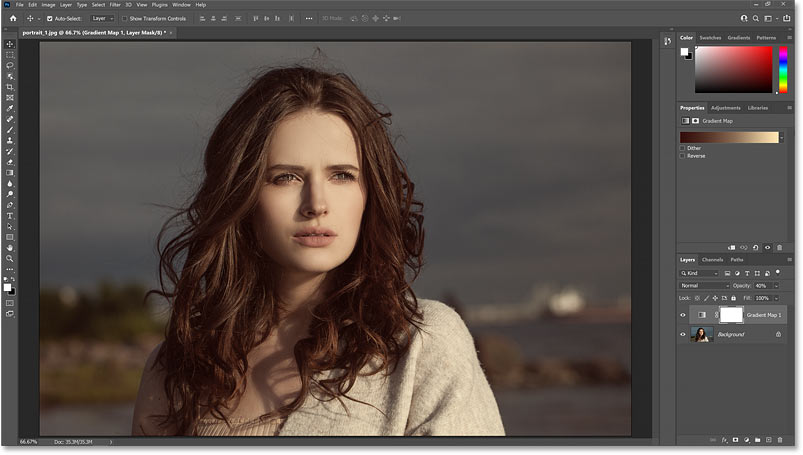The height and width of the screenshot is (455, 803).
Task: Enable Show Transform Controls checkbox
Action: [124, 18]
